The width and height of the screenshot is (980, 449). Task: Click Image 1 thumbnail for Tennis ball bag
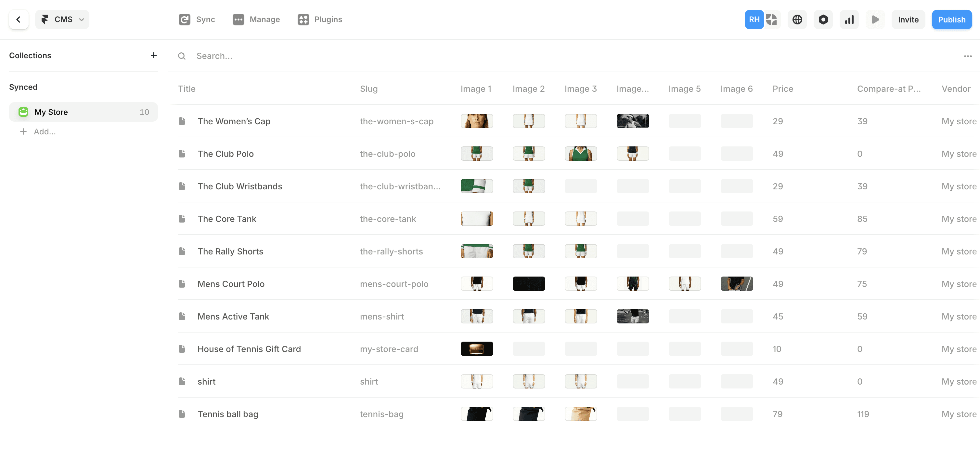coord(477,414)
